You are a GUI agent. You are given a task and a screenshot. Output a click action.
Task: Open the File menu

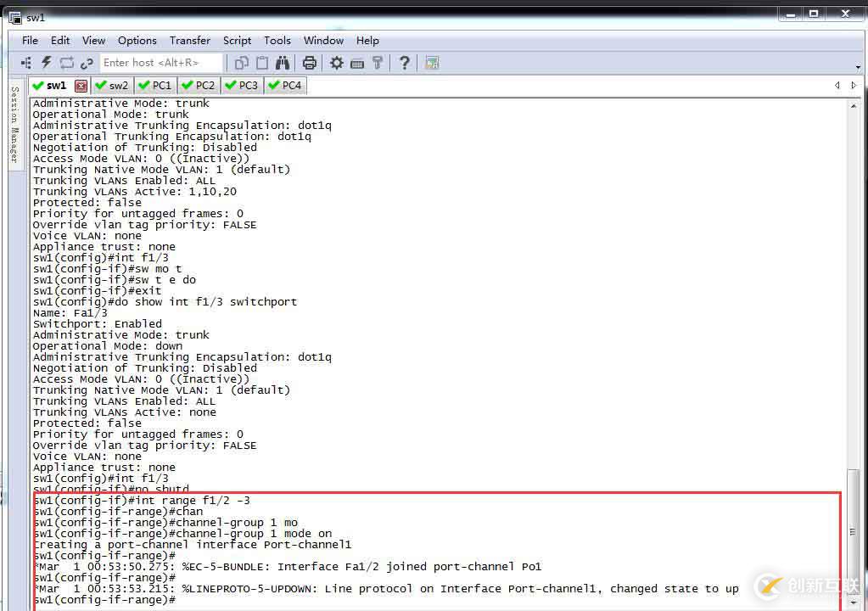[30, 41]
